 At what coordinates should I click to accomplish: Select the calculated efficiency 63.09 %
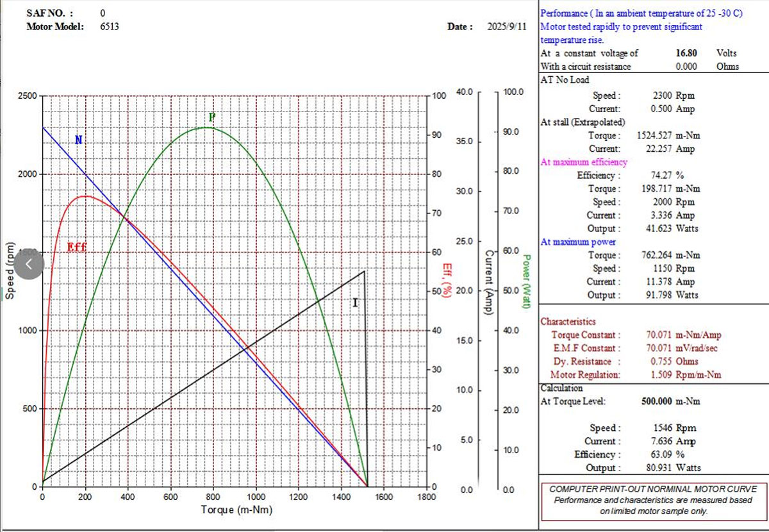click(668, 455)
